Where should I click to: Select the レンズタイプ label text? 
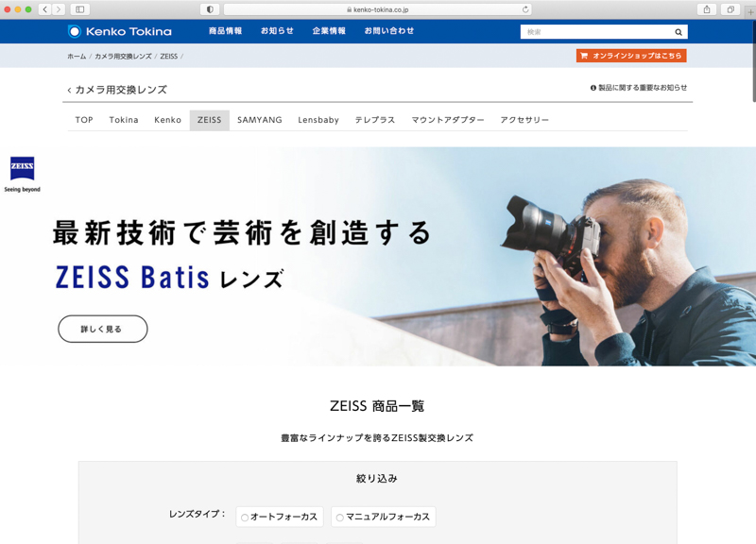pyautogui.click(x=198, y=514)
